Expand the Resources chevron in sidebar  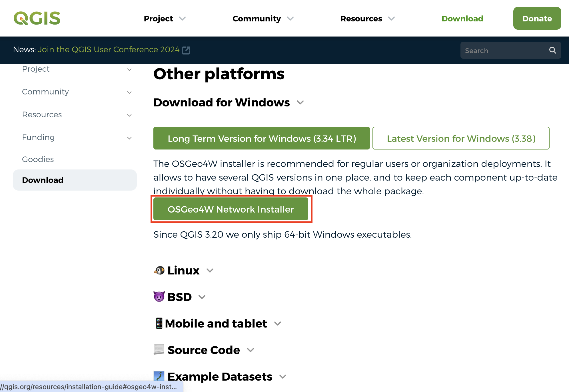click(129, 115)
